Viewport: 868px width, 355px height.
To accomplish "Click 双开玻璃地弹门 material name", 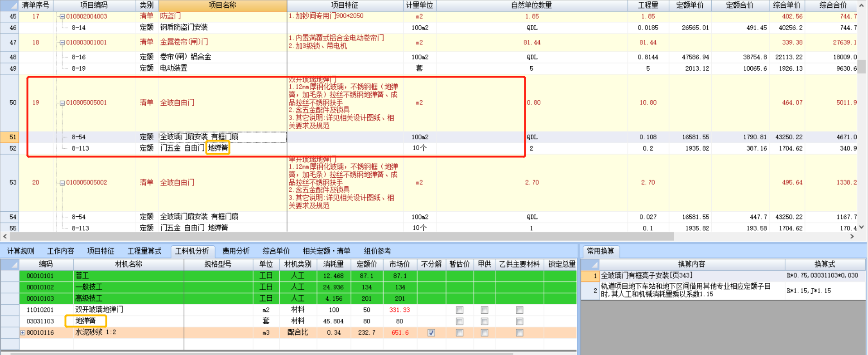I will pyautogui.click(x=99, y=310).
